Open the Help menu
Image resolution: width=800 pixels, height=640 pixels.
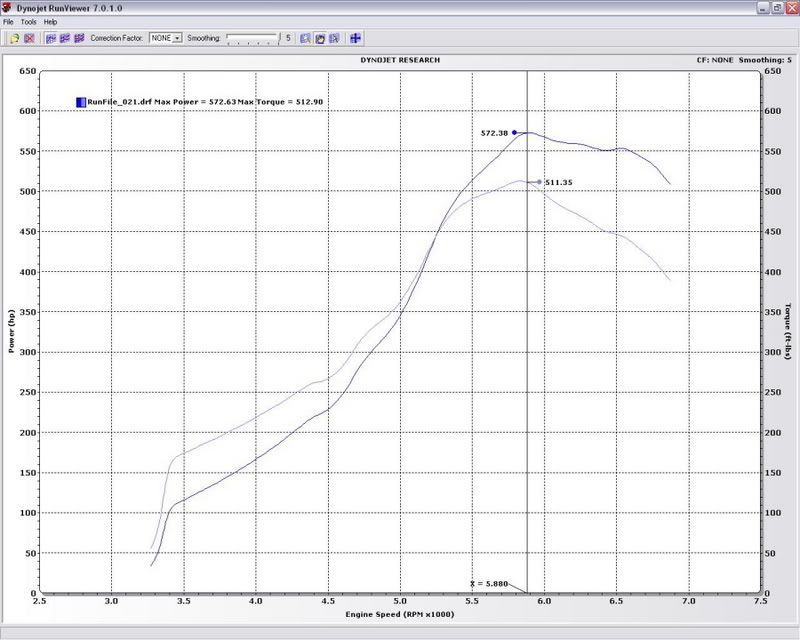tap(50, 22)
